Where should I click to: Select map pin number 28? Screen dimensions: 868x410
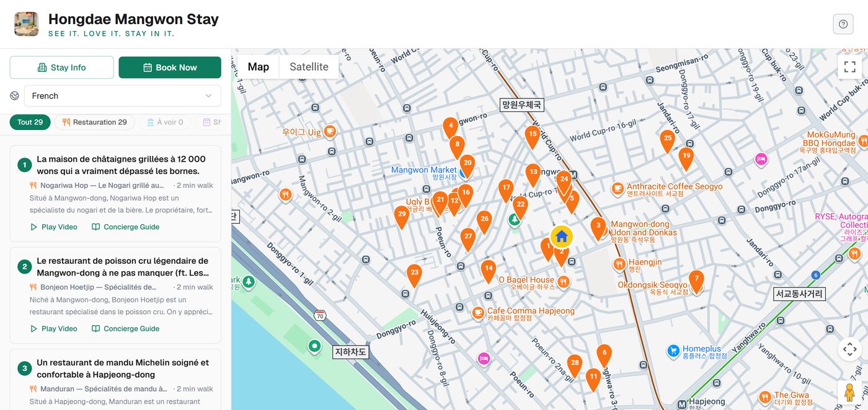[x=575, y=366]
